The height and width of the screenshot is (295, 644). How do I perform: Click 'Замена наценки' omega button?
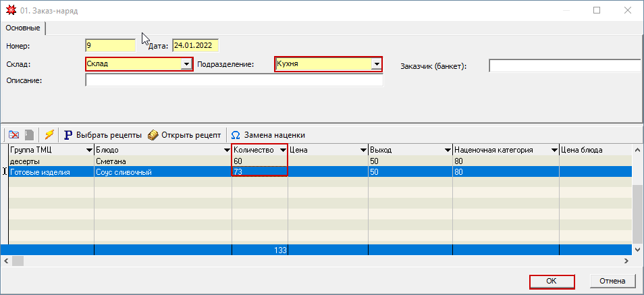point(267,134)
